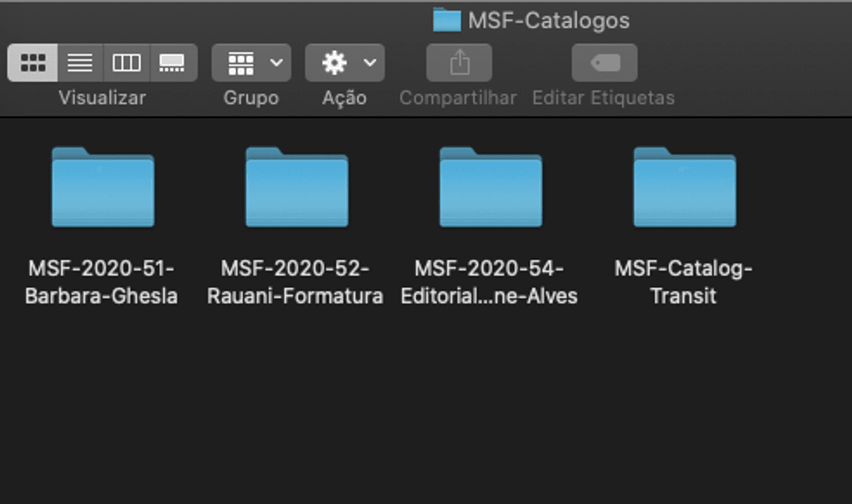The height and width of the screenshot is (504, 852).
Task: Click the file name MSF-Catalog-Transit
Action: 683,283
